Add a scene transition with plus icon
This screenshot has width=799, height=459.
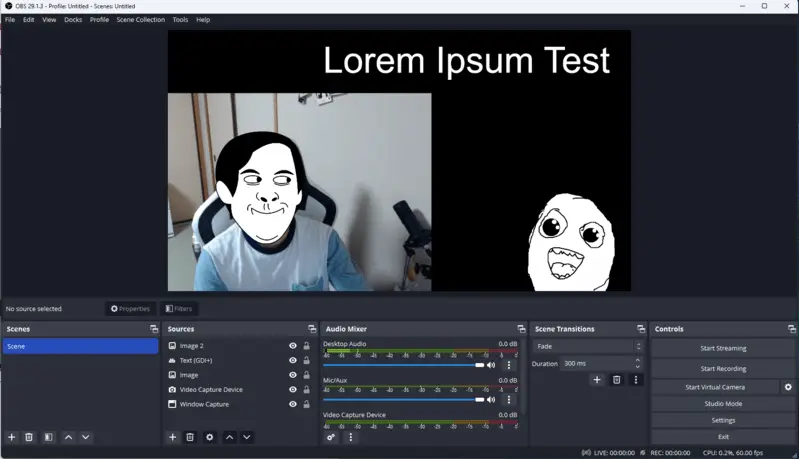click(597, 380)
